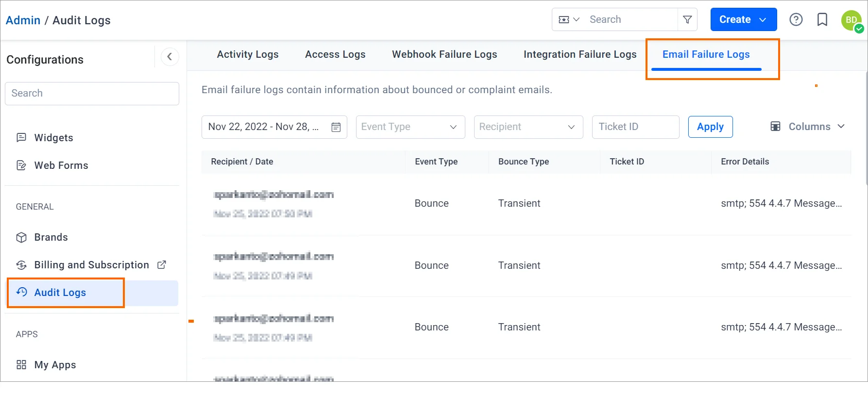
Task: Select the Webhook Failure Logs tab
Action: click(444, 54)
